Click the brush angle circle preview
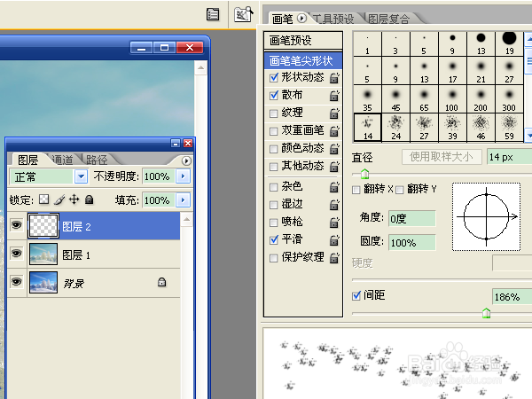 tap(486, 217)
